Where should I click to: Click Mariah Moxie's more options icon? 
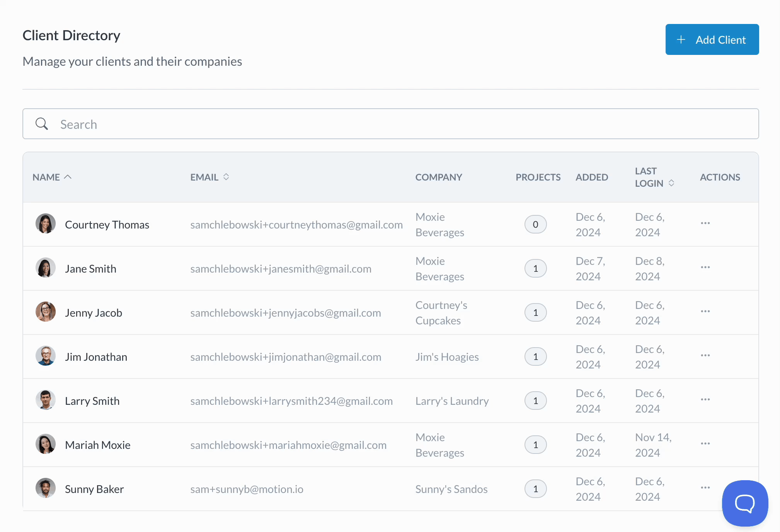click(705, 444)
